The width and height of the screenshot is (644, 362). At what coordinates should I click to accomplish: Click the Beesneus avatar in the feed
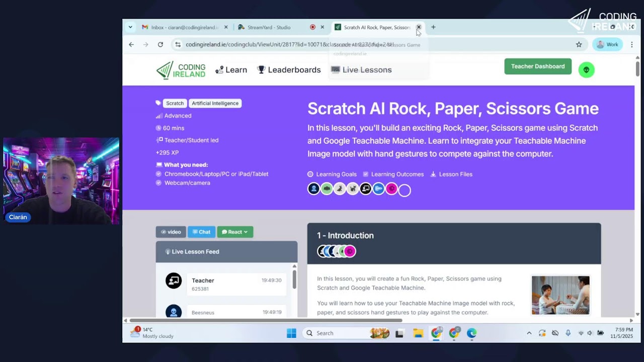pyautogui.click(x=174, y=312)
